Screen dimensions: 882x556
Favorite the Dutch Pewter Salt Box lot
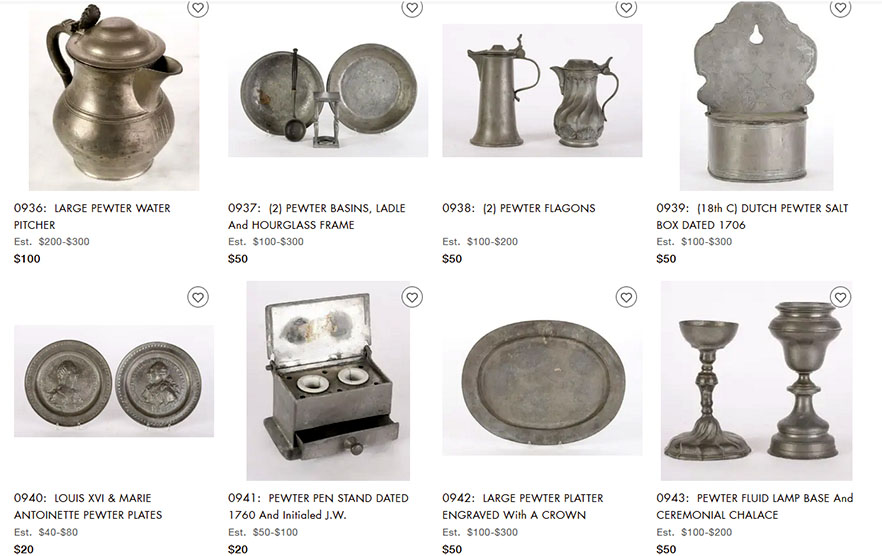click(x=840, y=7)
